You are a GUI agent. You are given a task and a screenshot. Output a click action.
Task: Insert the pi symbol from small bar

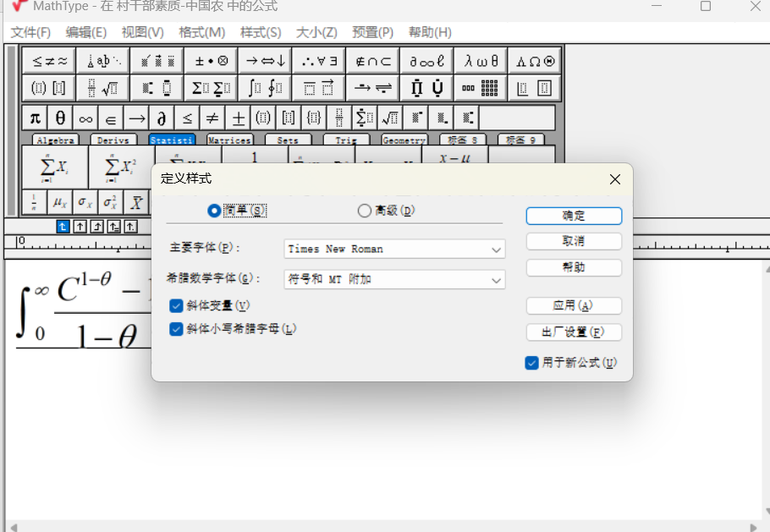[35, 118]
